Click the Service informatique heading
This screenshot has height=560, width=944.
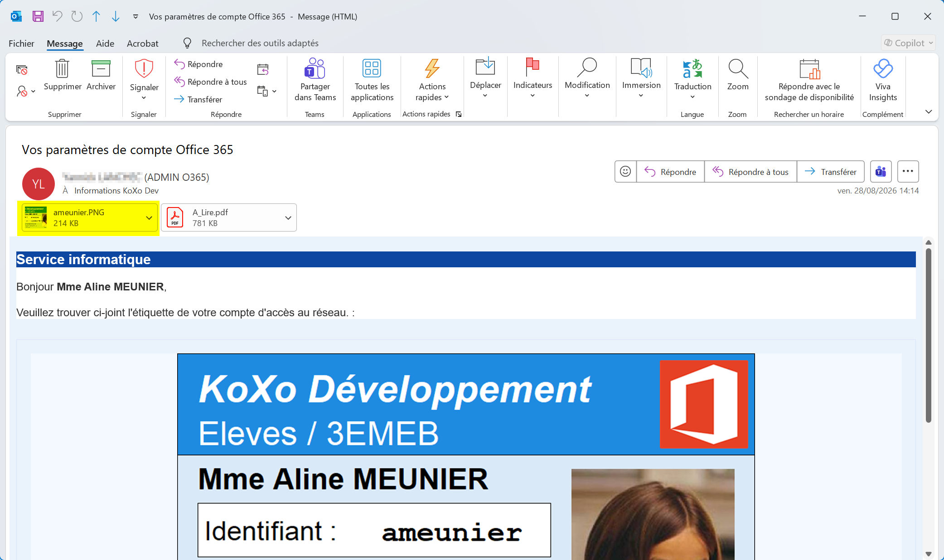tap(83, 260)
